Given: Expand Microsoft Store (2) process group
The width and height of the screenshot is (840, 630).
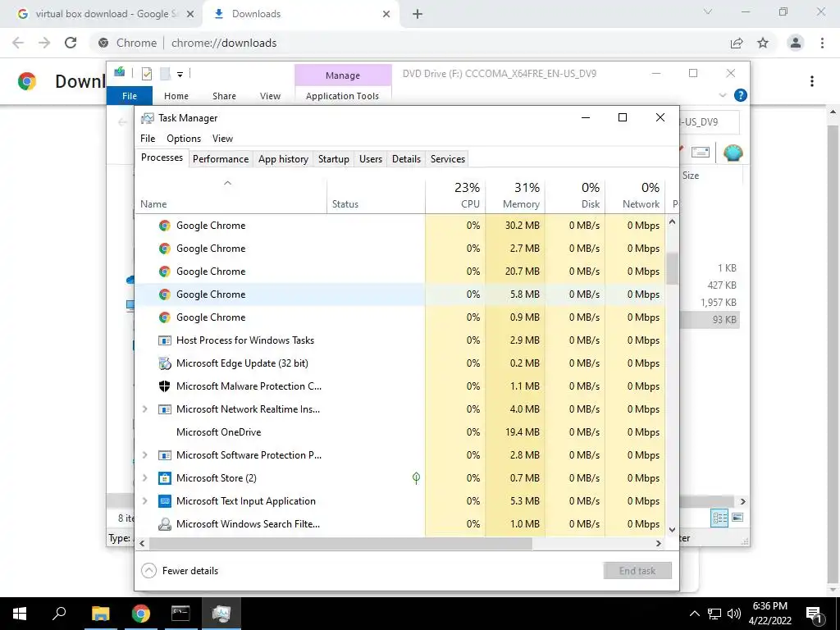Looking at the screenshot, I should 144,478.
